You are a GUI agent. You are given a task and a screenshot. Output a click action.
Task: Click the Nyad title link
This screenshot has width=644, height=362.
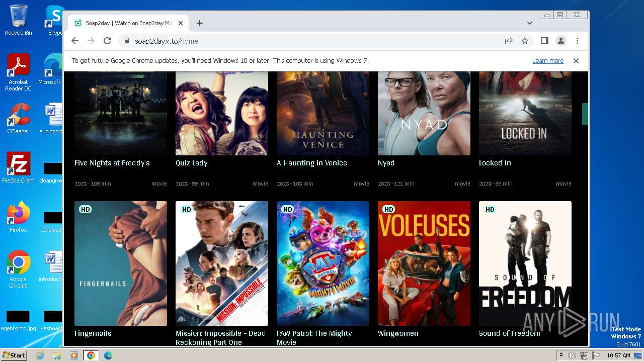click(x=386, y=163)
